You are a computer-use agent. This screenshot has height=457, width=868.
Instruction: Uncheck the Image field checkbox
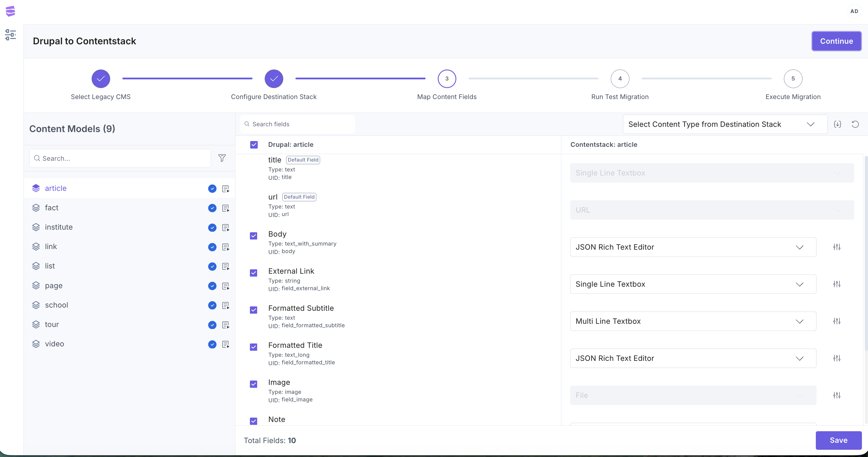pos(254,384)
